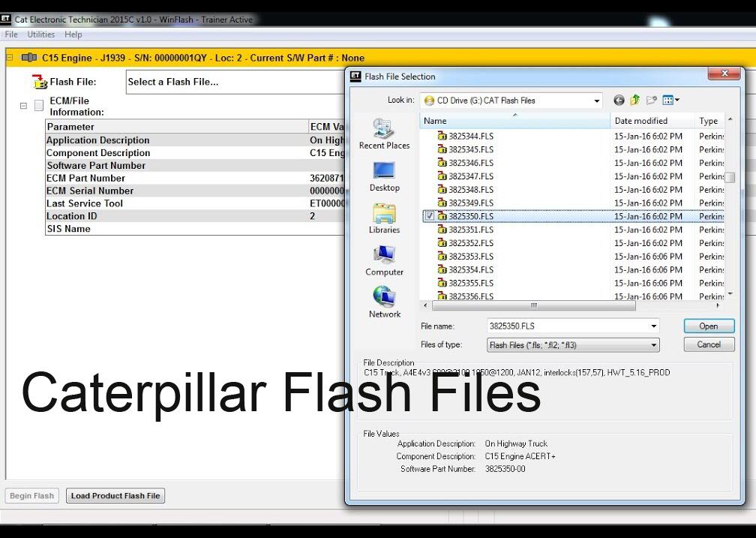
Task: Click the SIS Name parameter row
Action: pyautogui.click(x=195, y=229)
